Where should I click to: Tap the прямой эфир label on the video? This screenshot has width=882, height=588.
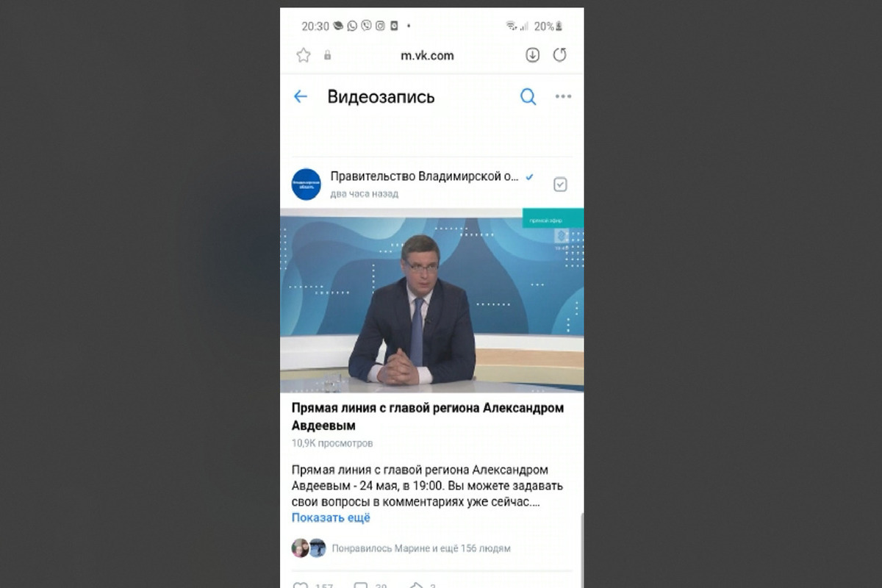553,218
